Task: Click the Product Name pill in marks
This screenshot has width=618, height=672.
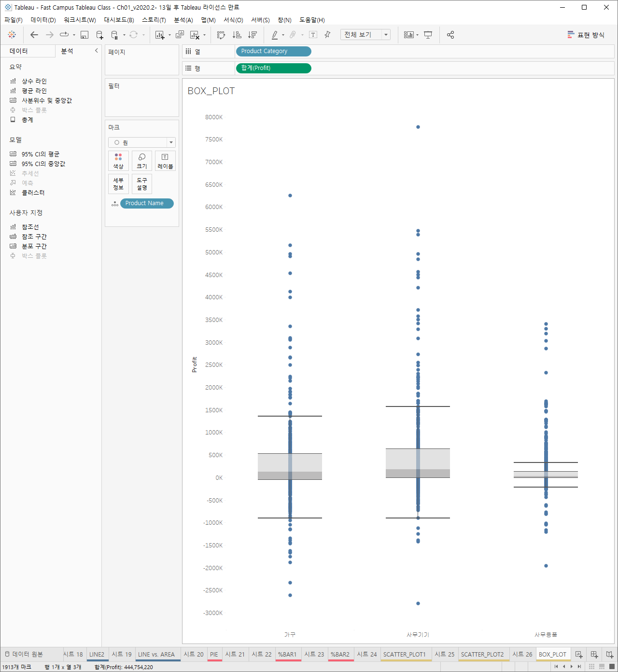Action: tap(147, 203)
